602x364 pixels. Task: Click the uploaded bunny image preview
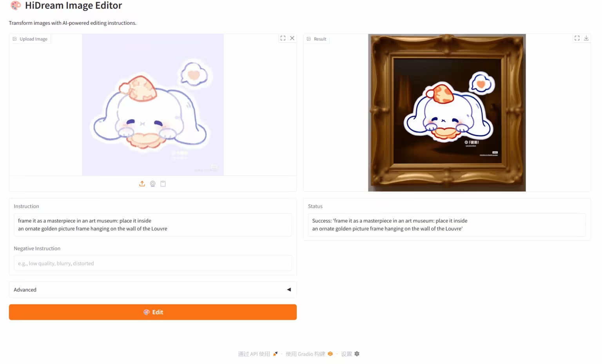coord(153,105)
